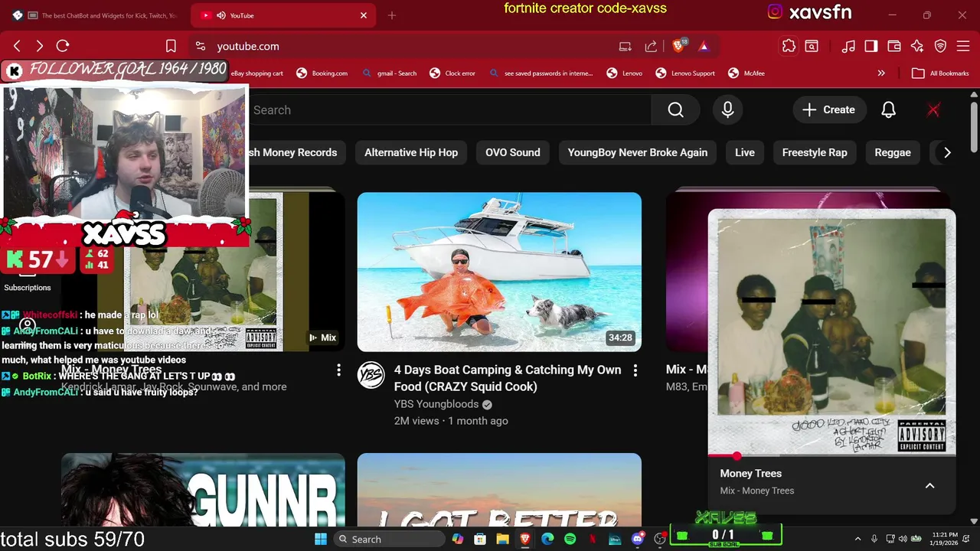Launch Leo AI sparkle icon
Image resolution: width=980 pixels, height=551 pixels.
917,46
